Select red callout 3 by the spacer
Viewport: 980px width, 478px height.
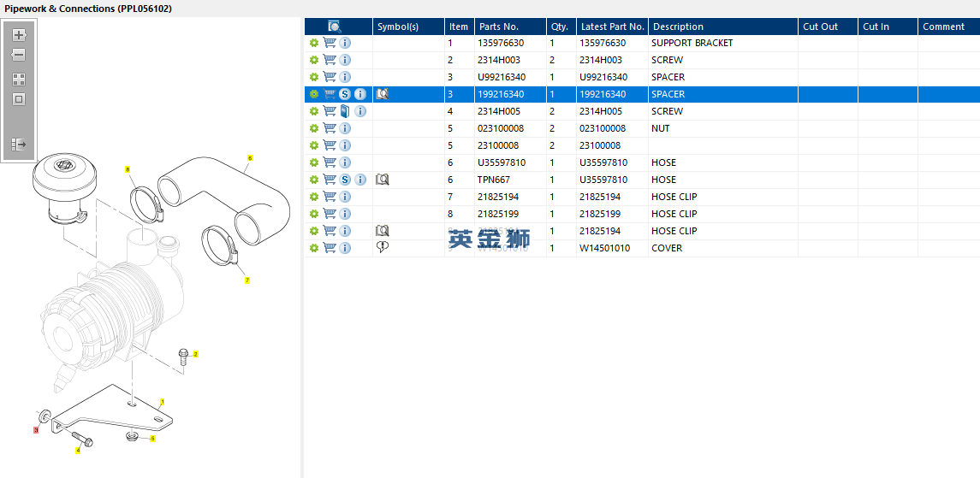coord(36,430)
